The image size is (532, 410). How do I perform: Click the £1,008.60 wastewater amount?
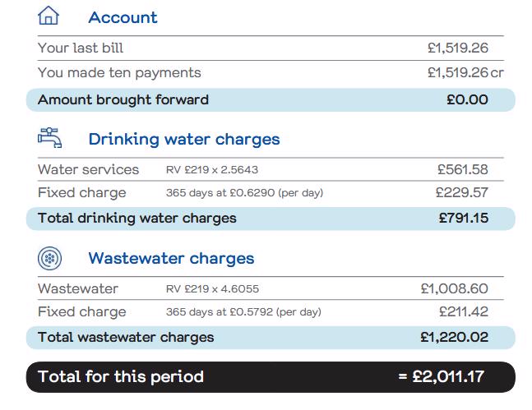454,289
